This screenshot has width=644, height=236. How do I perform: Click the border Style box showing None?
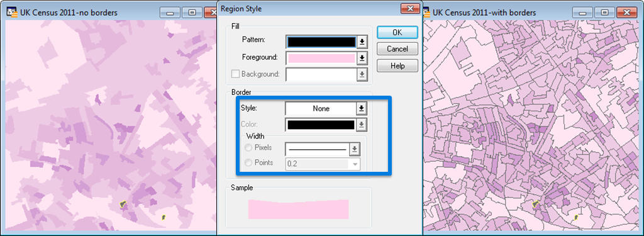coord(321,108)
